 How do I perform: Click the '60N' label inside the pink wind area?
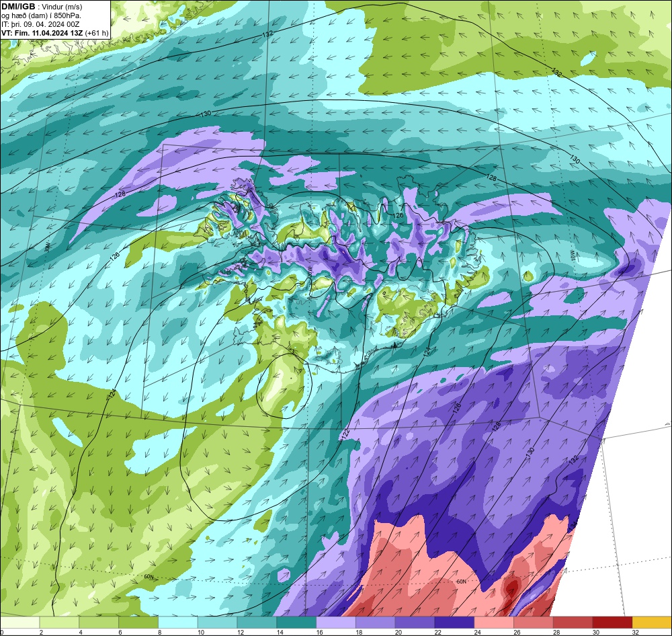(461, 582)
